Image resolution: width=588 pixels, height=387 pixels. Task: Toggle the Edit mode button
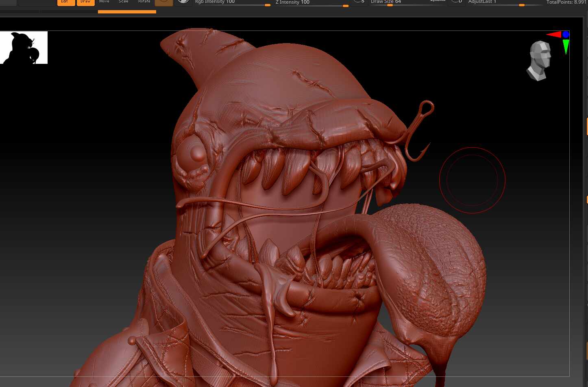coord(66,2)
